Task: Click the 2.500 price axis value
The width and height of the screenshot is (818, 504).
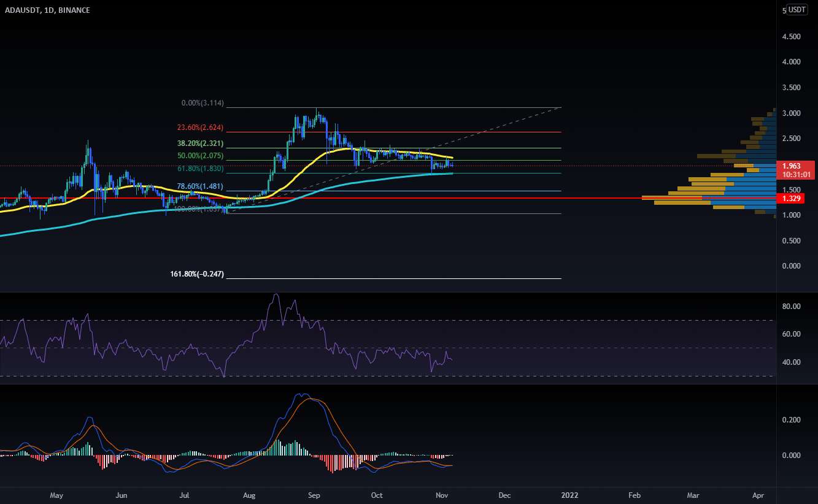Action: tap(792, 139)
